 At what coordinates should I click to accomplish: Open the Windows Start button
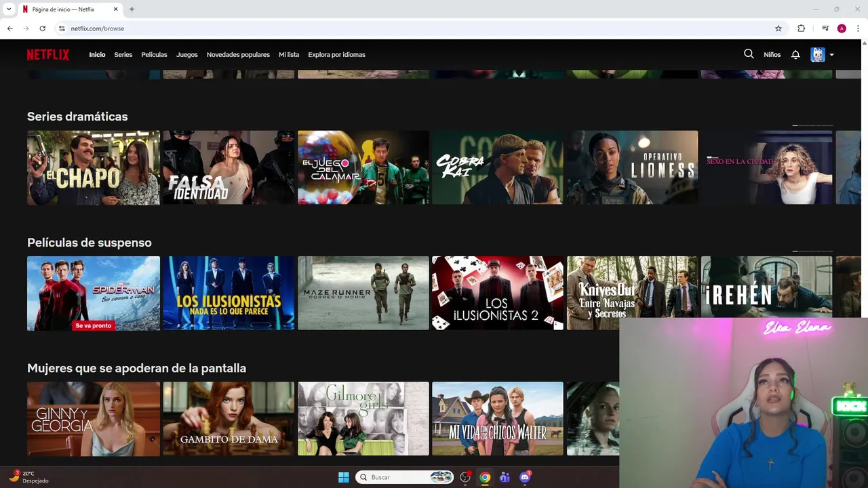[x=344, y=477]
